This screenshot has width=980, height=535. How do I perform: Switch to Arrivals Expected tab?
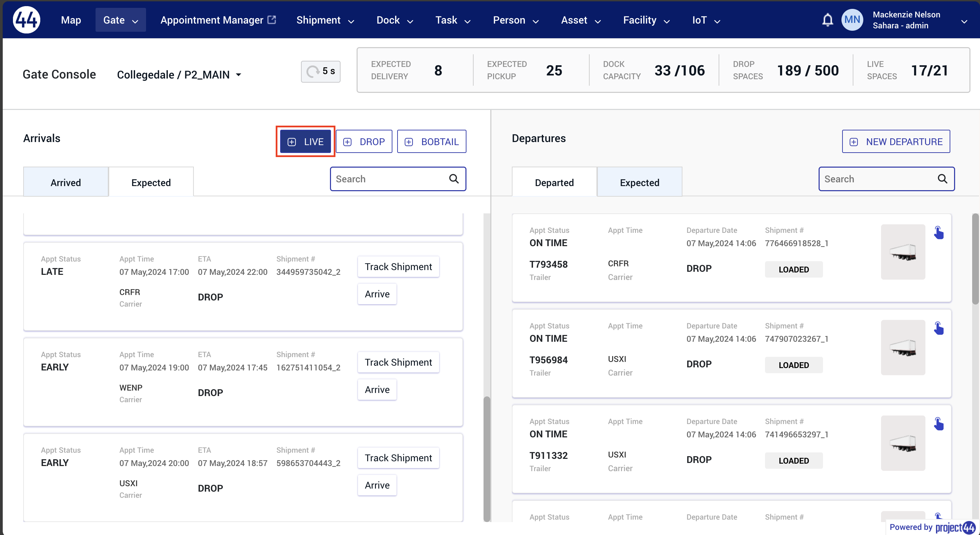(x=151, y=182)
